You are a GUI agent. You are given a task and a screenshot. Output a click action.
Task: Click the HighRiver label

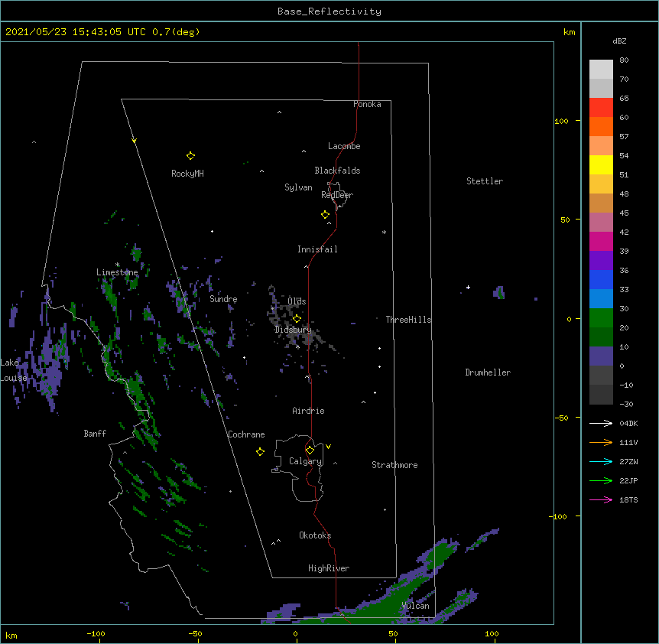point(329,568)
